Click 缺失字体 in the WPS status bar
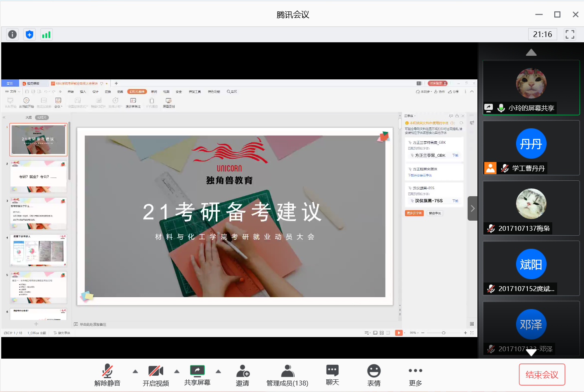 pos(62,333)
